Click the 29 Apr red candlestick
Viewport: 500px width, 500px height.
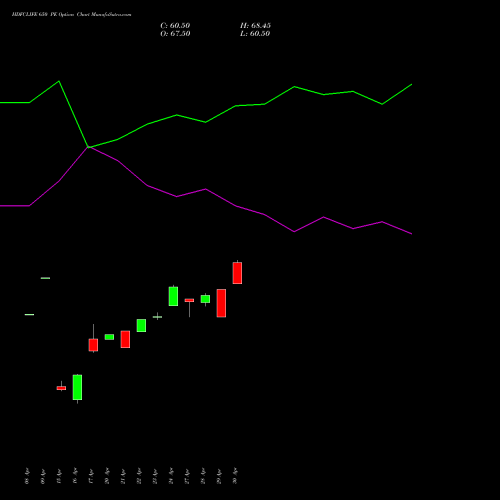click(221, 303)
